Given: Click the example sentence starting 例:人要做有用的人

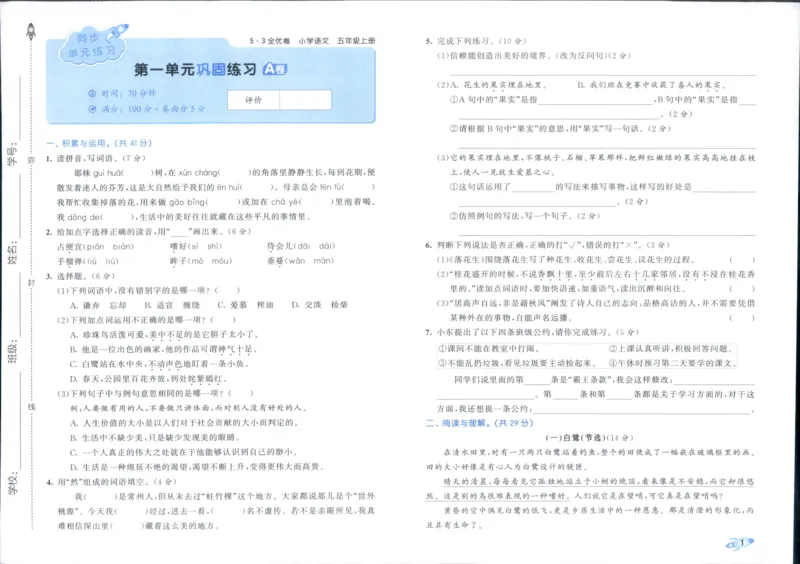Looking at the screenshot, I should 189,408.
